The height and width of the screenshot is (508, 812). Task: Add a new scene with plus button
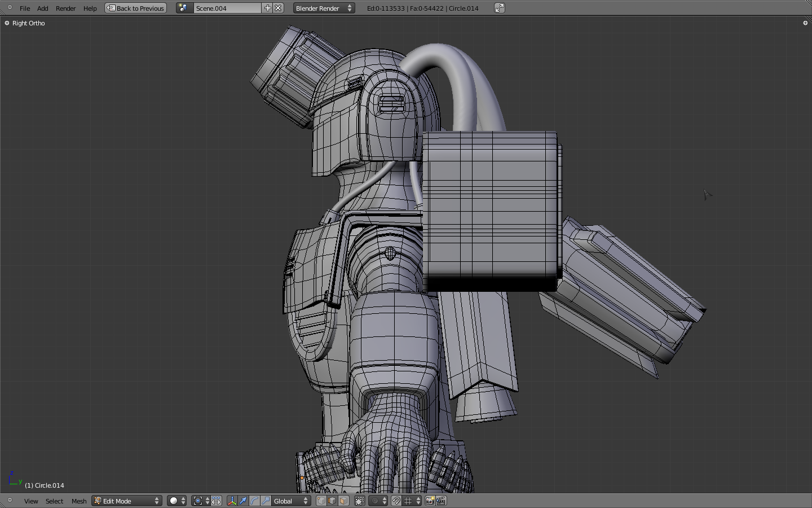(268, 8)
